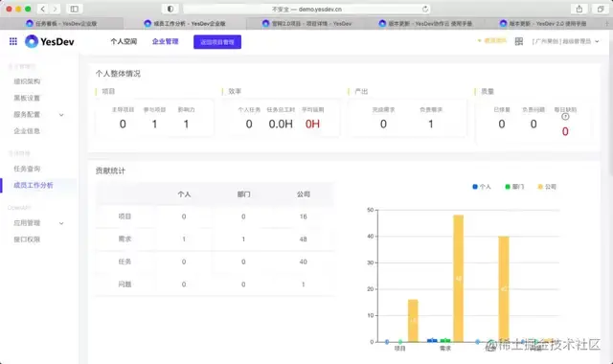
Task: Click the 0.0H 任务总工时 value
Action: [281, 124]
